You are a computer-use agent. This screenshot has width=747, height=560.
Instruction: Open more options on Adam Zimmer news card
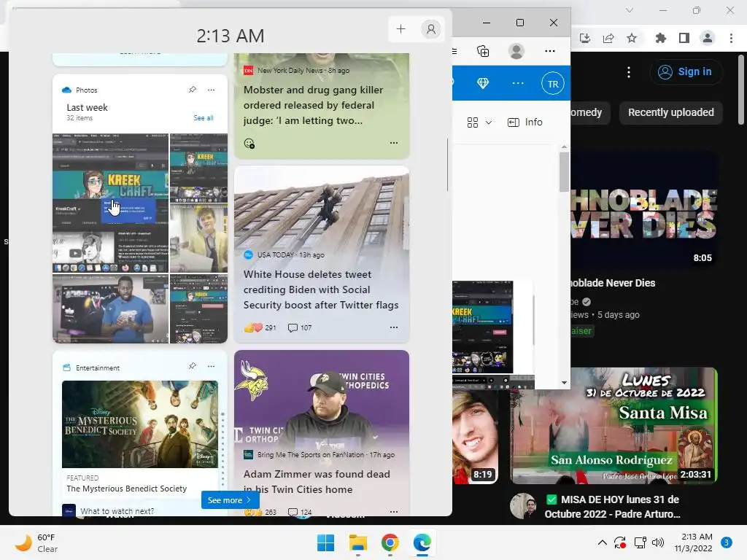pyautogui.click(x=393, y=511)
